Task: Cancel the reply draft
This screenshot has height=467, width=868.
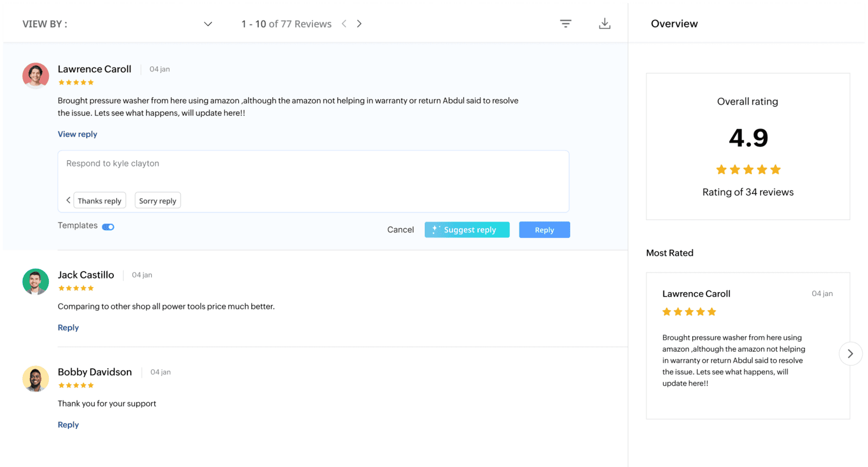Action: point(400,230)
